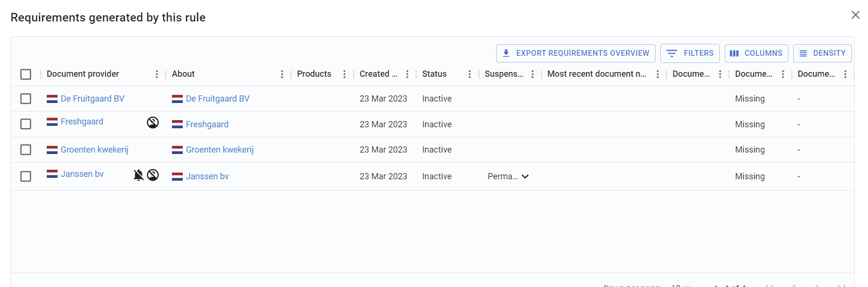868x287 pixels.
Task: Open the Products column menu
Action: click(x=344, y=74)
